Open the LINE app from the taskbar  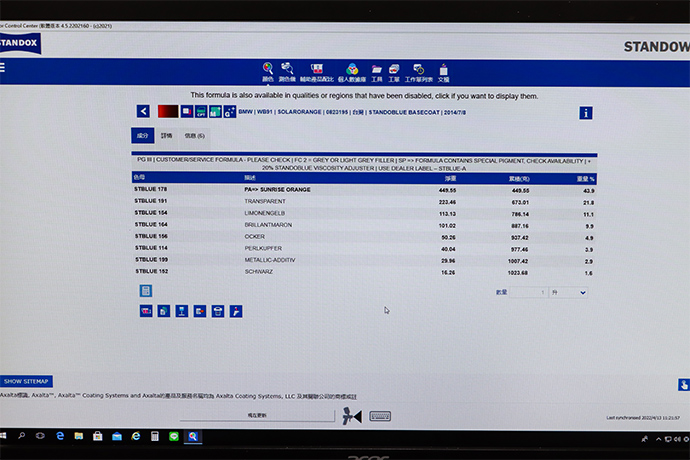[174, 436]
